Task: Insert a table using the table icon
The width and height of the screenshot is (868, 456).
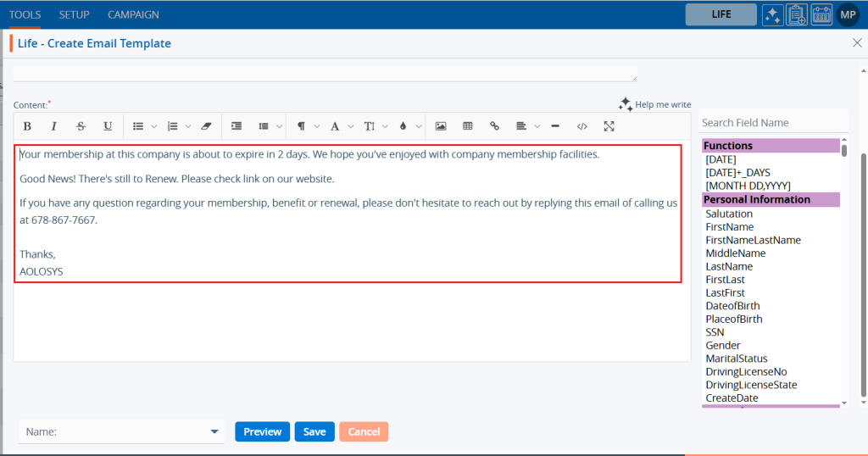Action: tap(468, 126)
